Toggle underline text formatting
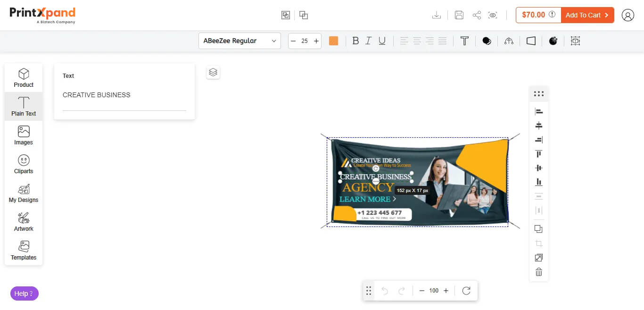This screenshot has width=644, height=310. pos(382,41)
